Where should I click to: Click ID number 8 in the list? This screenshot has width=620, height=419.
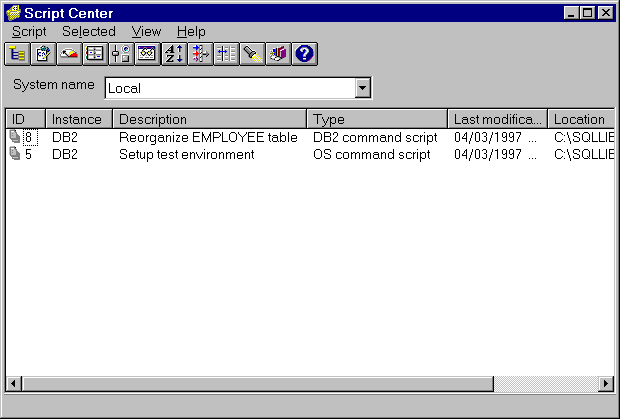coord(28,137)
